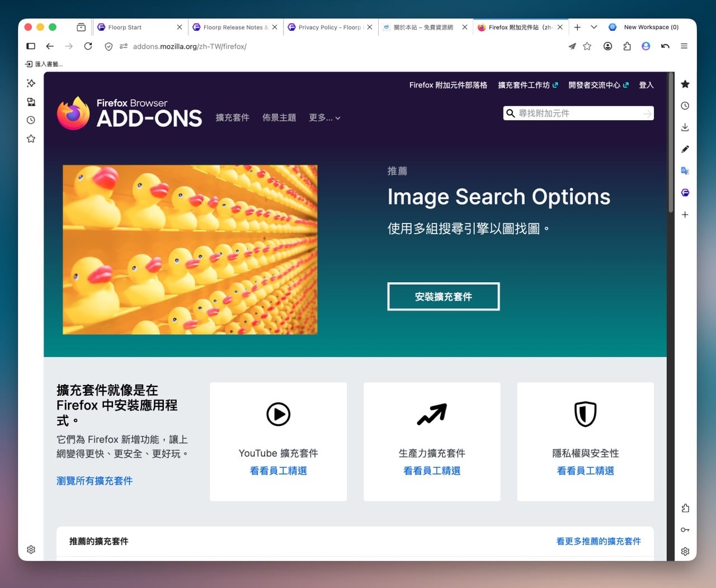This screenshot has height=588, width=716.
Task: Open the extensions puzzle icon in toolbar
Action: point(627,46)
